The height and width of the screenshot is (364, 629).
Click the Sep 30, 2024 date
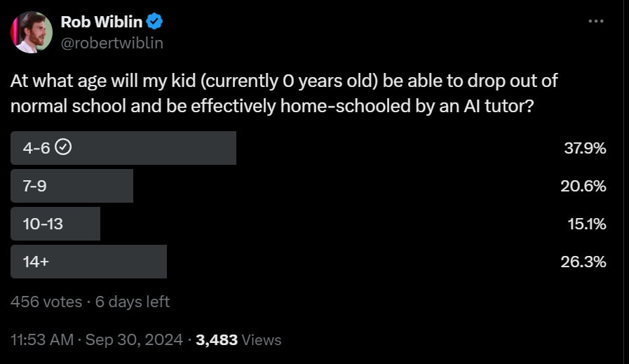click(x=134, y=340)
